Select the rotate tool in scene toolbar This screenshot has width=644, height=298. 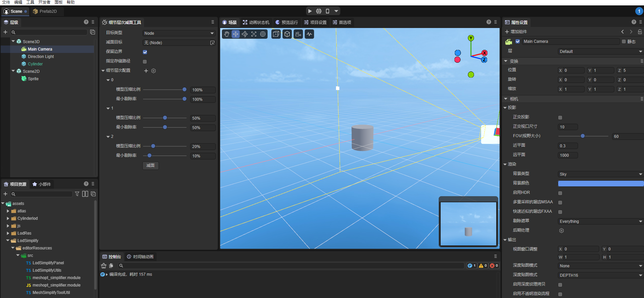tap(245, 34)
